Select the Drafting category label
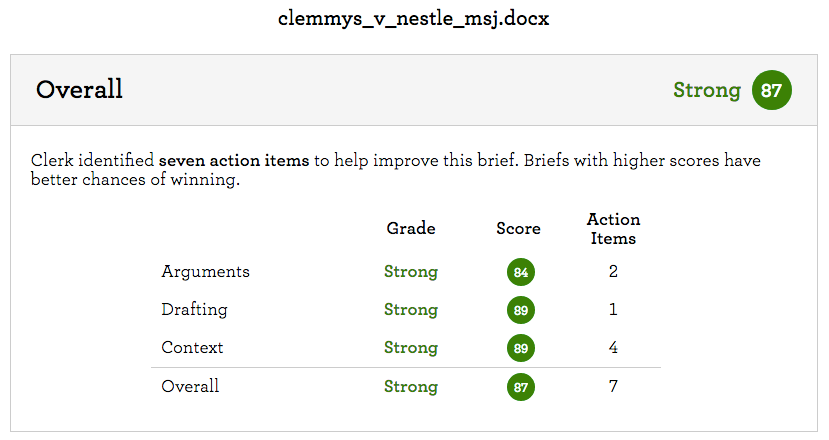The image size is (829, 440). point(194,310)
